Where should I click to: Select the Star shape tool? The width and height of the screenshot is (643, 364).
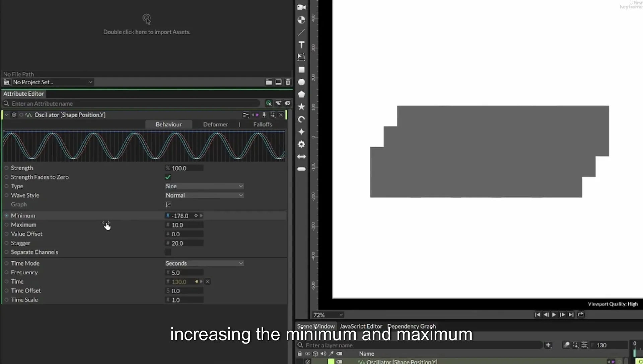pyautogui.click(x=301, y=107)
